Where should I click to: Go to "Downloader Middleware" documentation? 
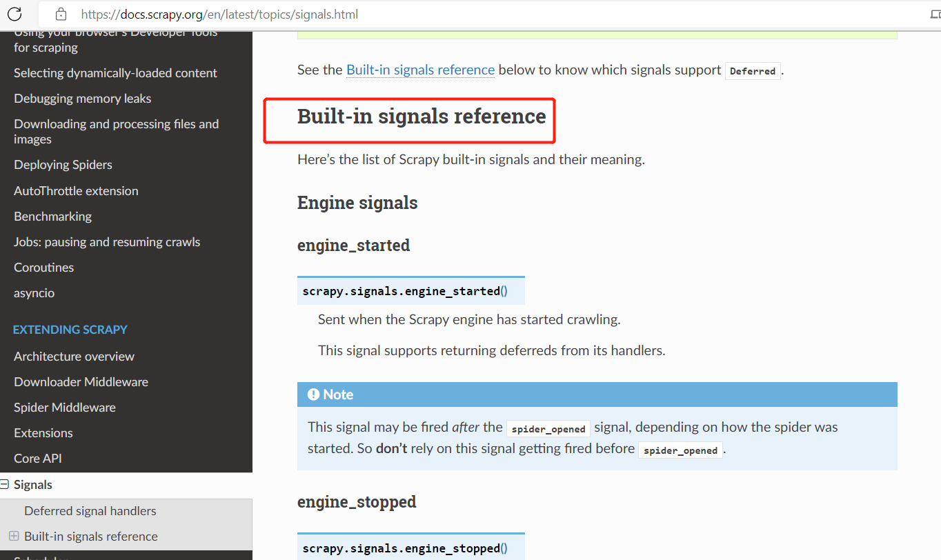(81, 381)
